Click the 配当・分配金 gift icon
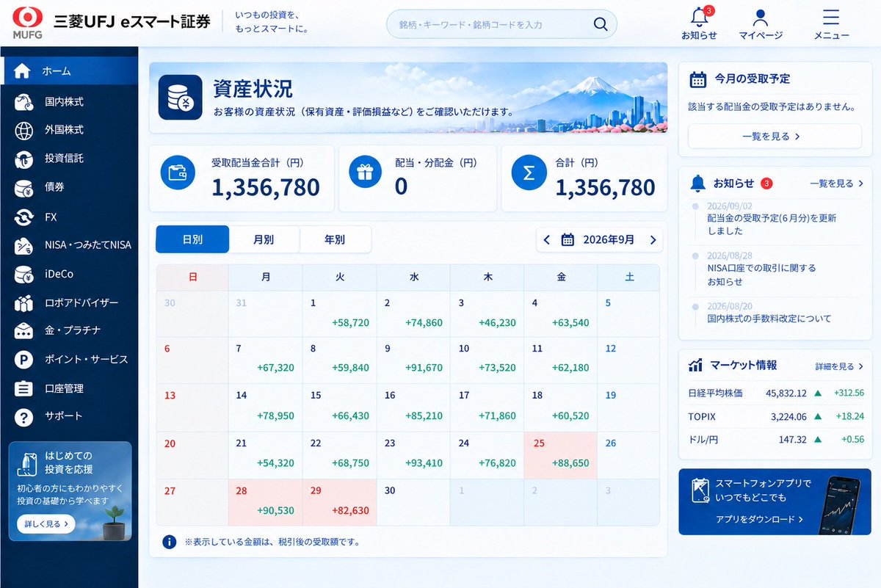This screenshot has width=881, height=588. click(366, 173)
